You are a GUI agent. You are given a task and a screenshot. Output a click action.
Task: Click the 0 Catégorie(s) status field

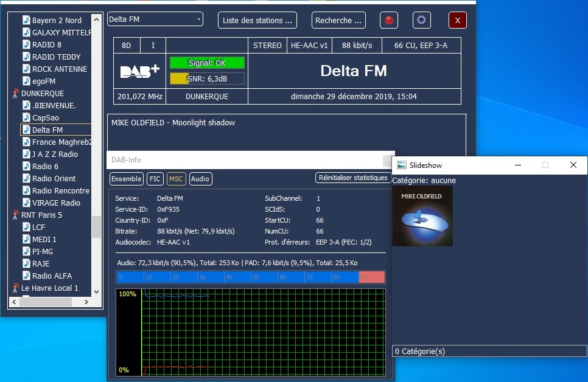coord(489,351)
